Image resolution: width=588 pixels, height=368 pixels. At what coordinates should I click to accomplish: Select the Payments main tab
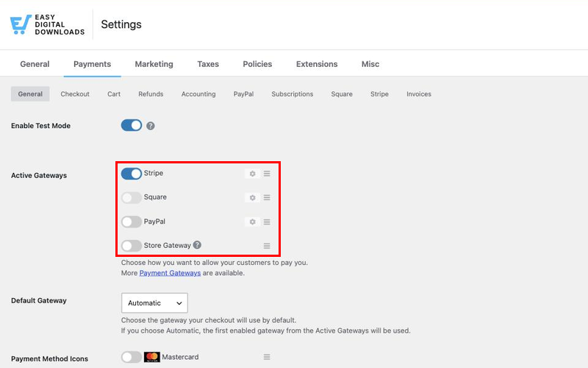point(93,64)
